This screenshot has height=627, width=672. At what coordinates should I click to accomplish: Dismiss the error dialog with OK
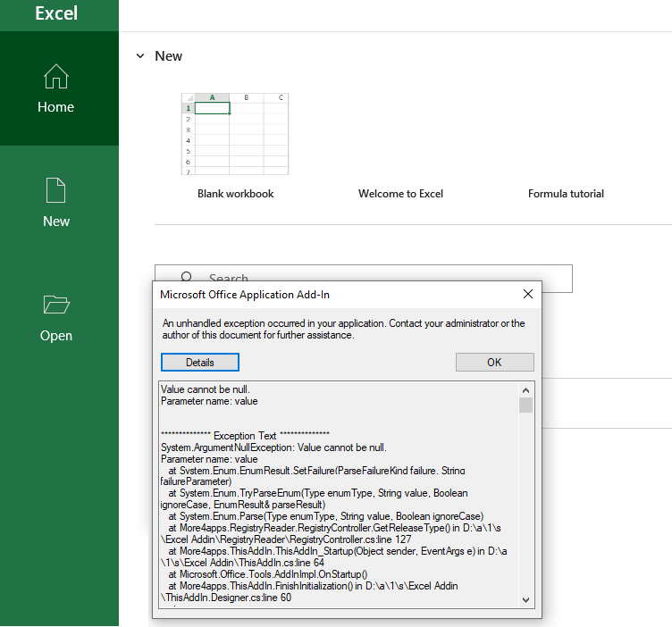click(x=494, y=363)
